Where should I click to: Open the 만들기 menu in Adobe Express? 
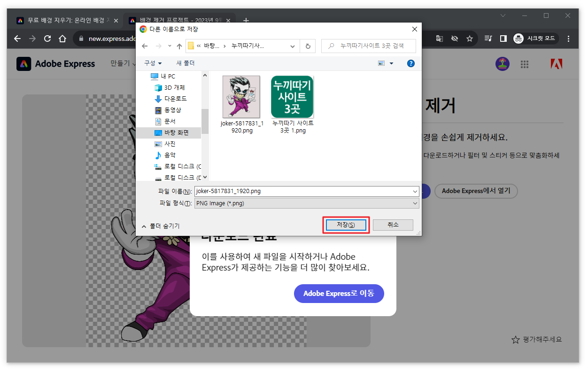click(x=123, y=63)
